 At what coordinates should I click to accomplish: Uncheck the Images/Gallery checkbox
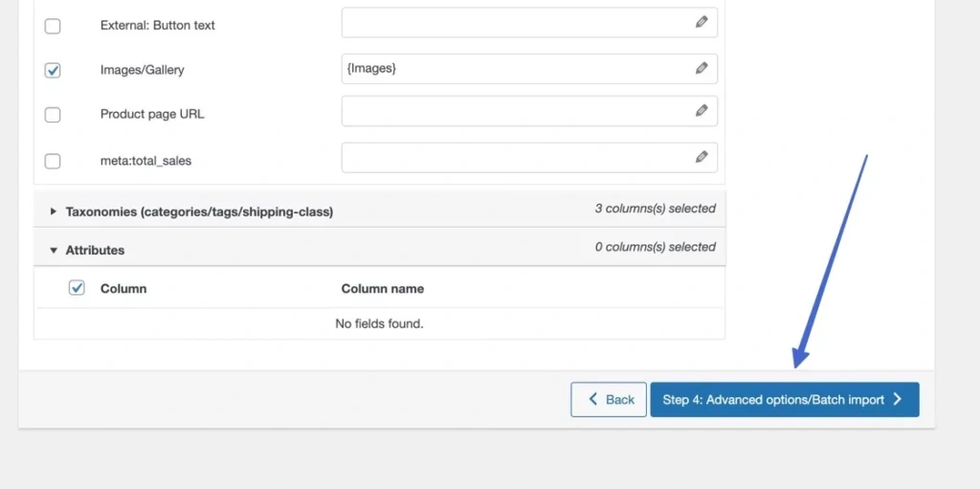[53, 70]
